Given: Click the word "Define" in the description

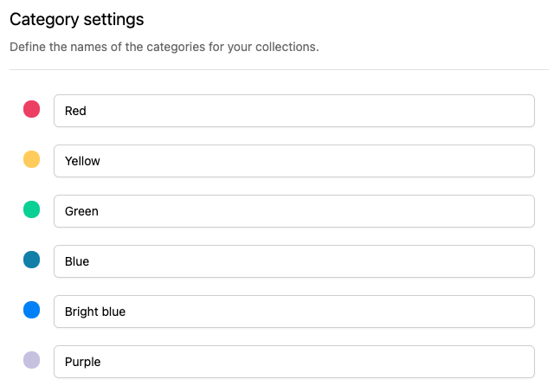Looking at the screenshot, I should [x=28, y=46].
